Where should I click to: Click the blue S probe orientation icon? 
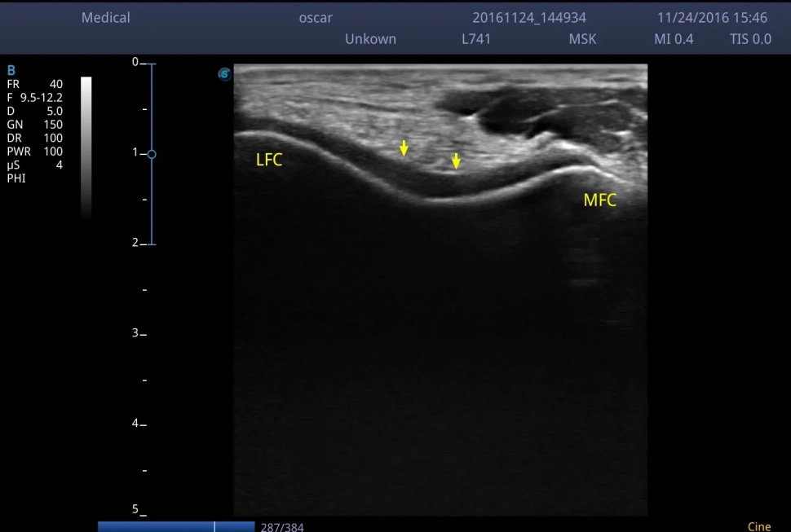pyautogui.click(x=224, y=74)
